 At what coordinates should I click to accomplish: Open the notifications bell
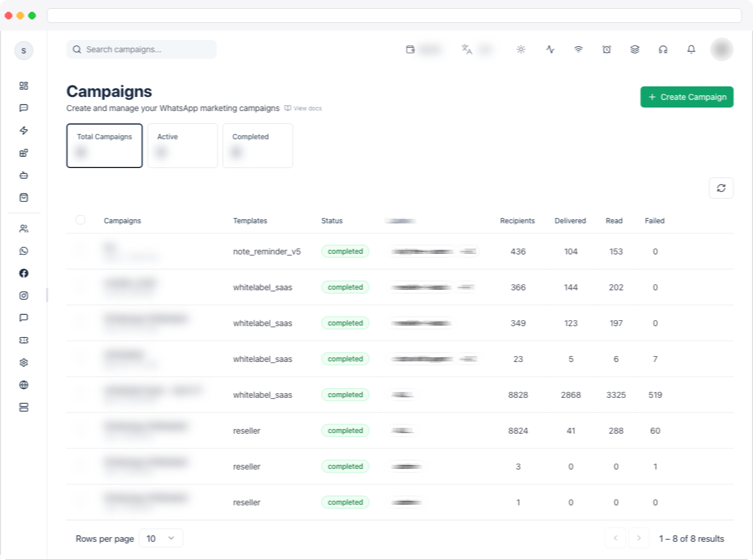[x=691, y=49]
